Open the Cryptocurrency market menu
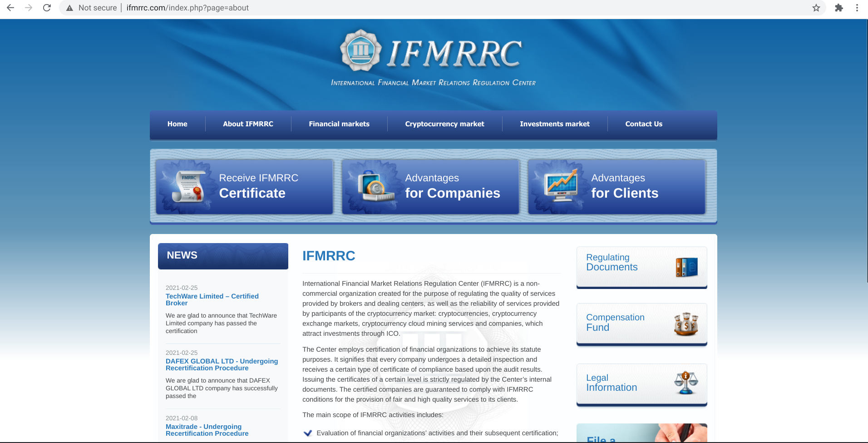 click(444, 124)
